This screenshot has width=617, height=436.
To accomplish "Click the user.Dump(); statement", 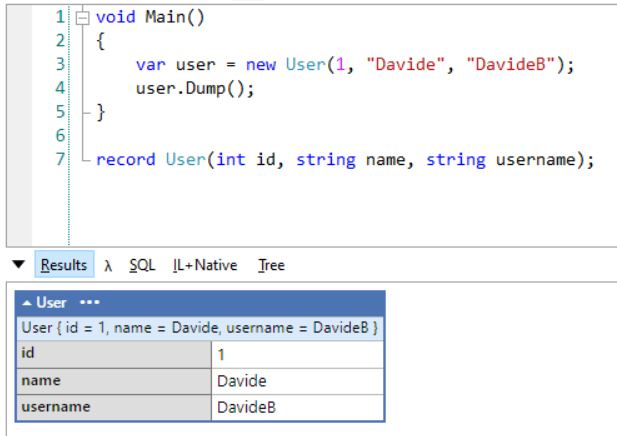I will [195, 89].
